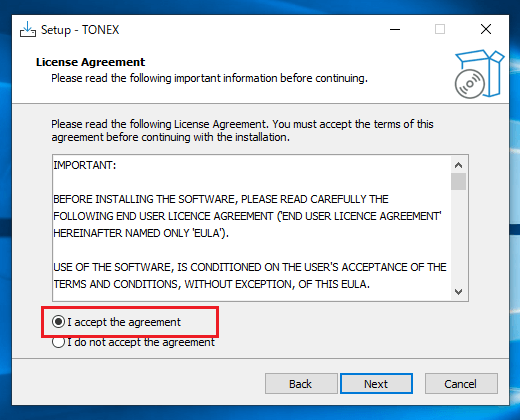Click the setup installer icon in title bar

(x=28, y=30)
